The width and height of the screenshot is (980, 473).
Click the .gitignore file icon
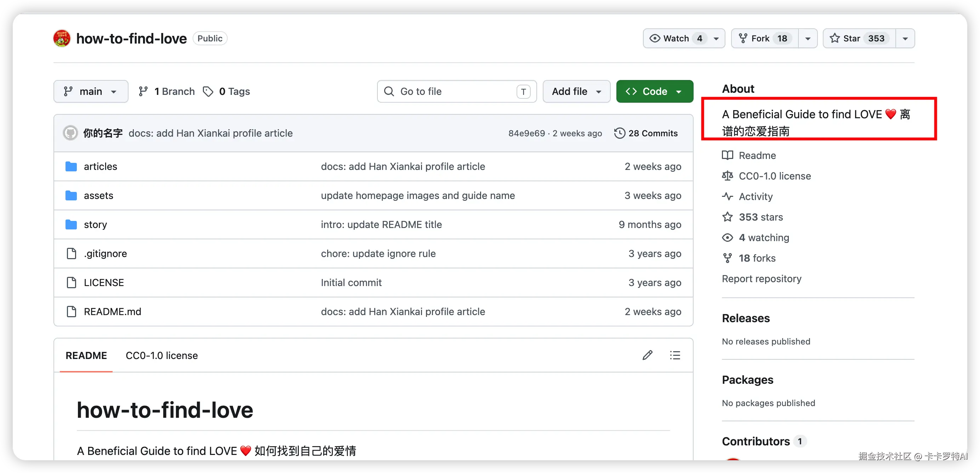pyautogui.click(x=71, y=253)
